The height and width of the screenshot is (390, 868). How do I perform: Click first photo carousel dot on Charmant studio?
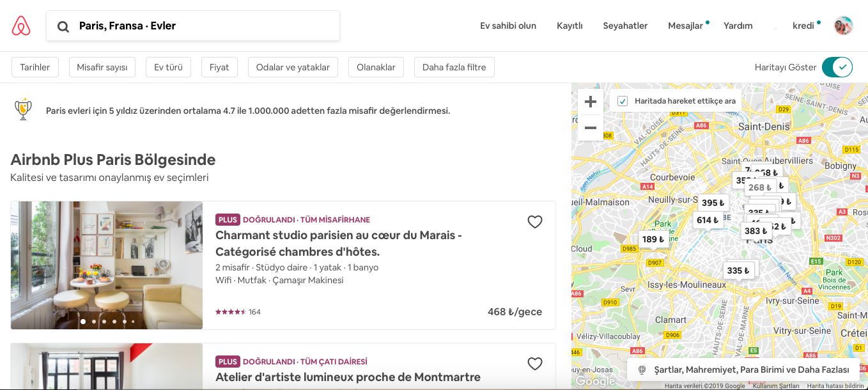coord(83,322)
